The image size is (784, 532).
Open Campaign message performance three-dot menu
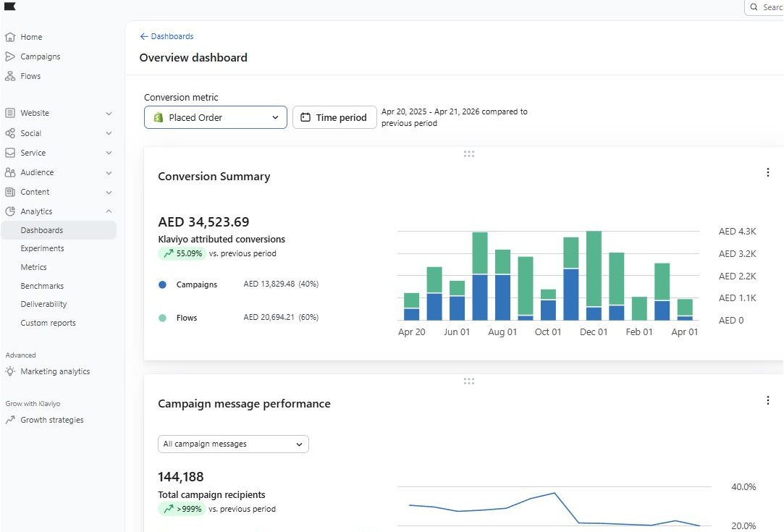(767, 400)
